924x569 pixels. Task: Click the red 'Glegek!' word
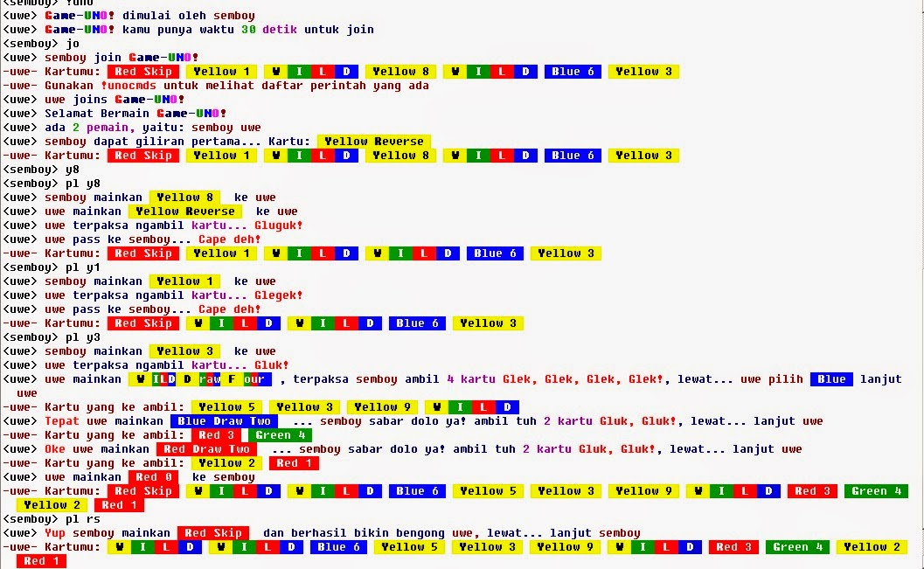[278, 295]
